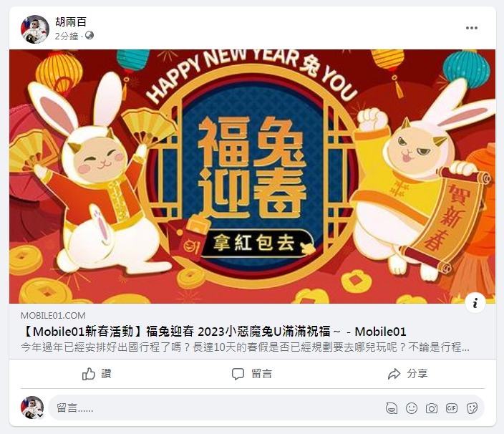Open the three-dots post options menu
Screen dimensions: 504x434
click(x=472, y=28)
